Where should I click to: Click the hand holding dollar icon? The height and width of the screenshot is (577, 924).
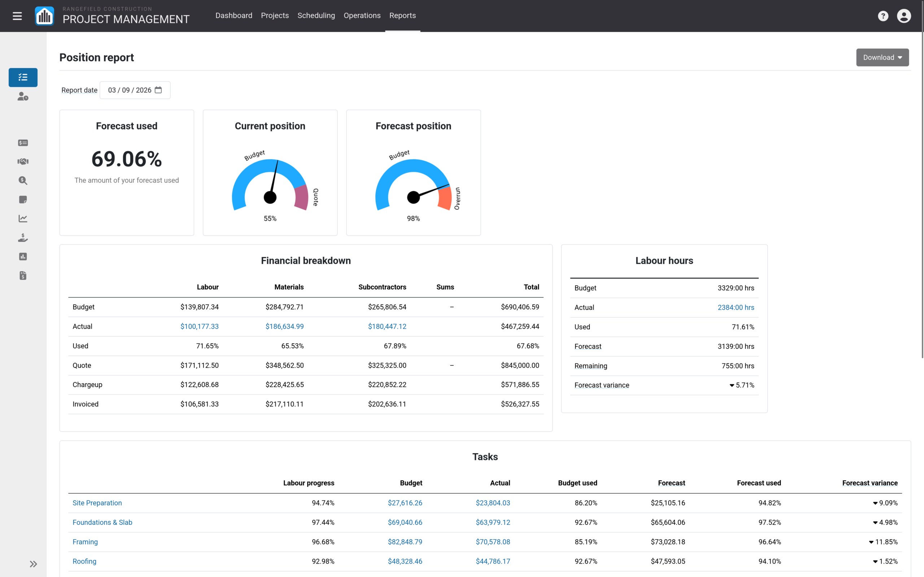pyautogui.click(x=23, y=238)
